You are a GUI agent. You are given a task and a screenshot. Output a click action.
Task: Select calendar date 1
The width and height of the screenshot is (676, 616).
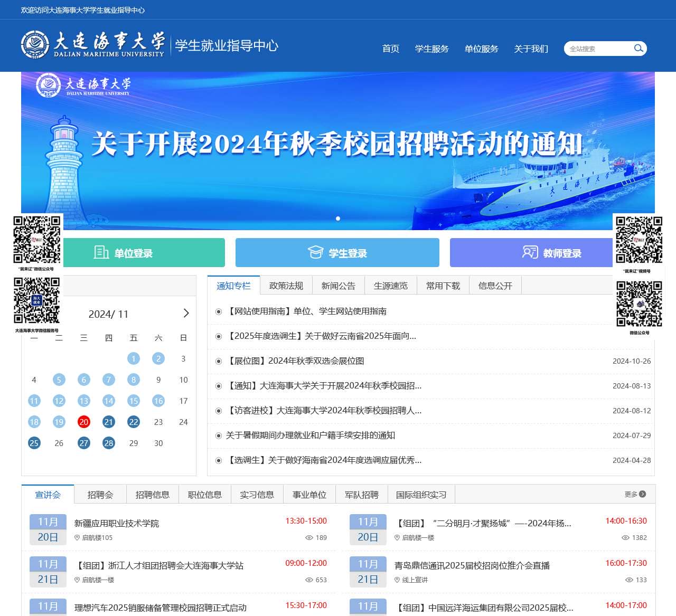tap(134, 358)
